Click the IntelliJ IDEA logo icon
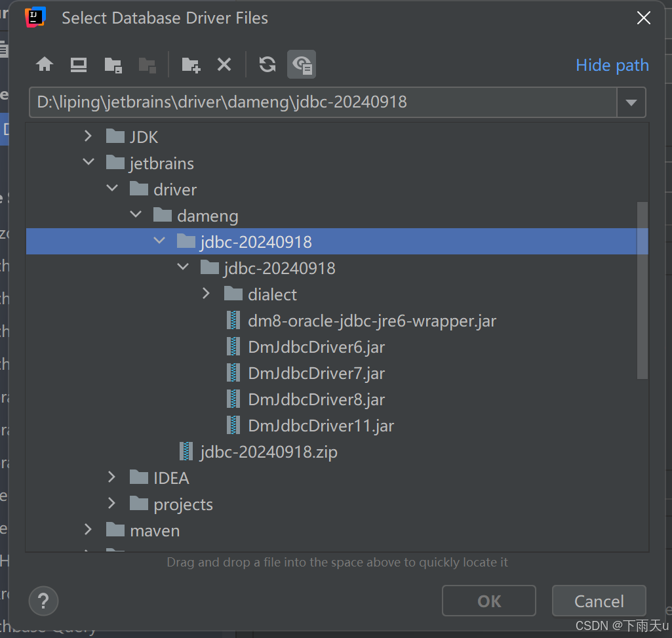The image size is (672, 638). click(x=35, y=17)
